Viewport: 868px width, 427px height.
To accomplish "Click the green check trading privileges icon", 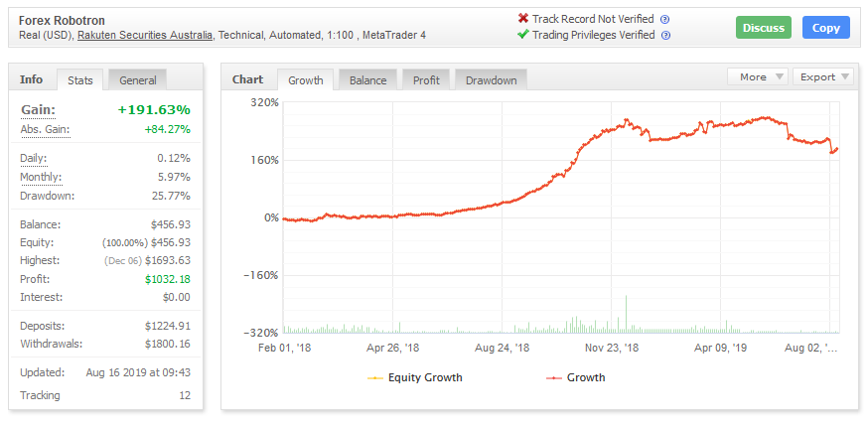I will click(x=523, y=35).
